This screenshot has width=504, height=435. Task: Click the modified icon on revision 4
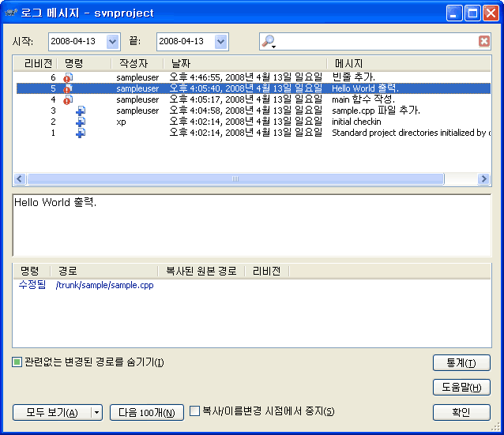68,99
